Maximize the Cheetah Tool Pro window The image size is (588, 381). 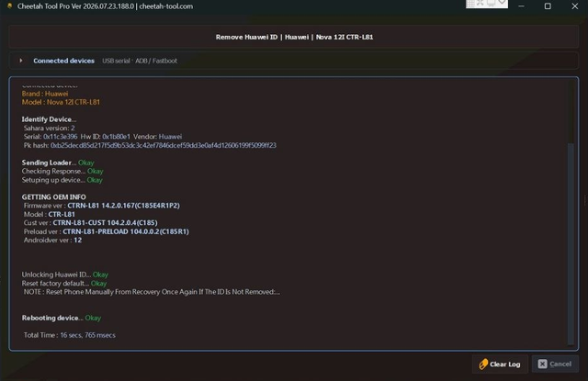[548, 6]
